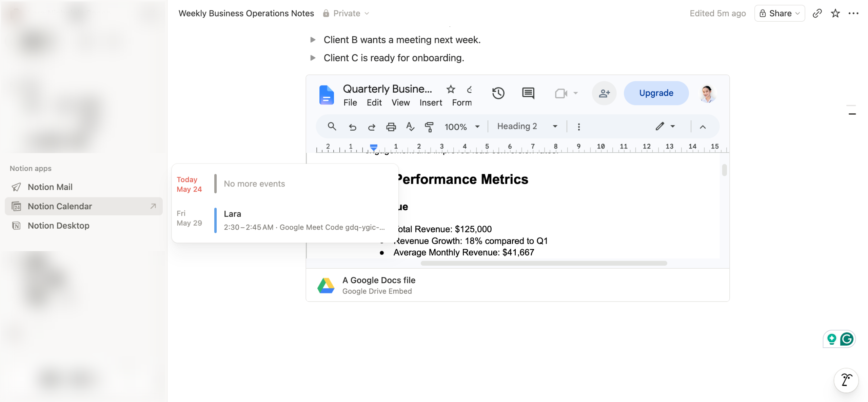This screenshot has width=868, height=402.
Task: Click the Docs horizontal scrollbar
Action: coord(544,263)
